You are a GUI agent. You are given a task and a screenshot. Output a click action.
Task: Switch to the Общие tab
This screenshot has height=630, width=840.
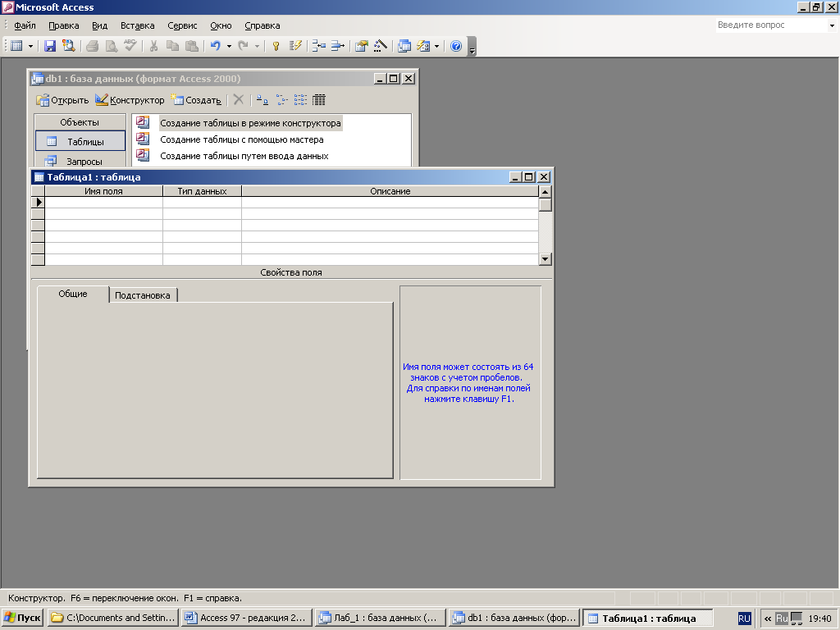pos(73,294)
